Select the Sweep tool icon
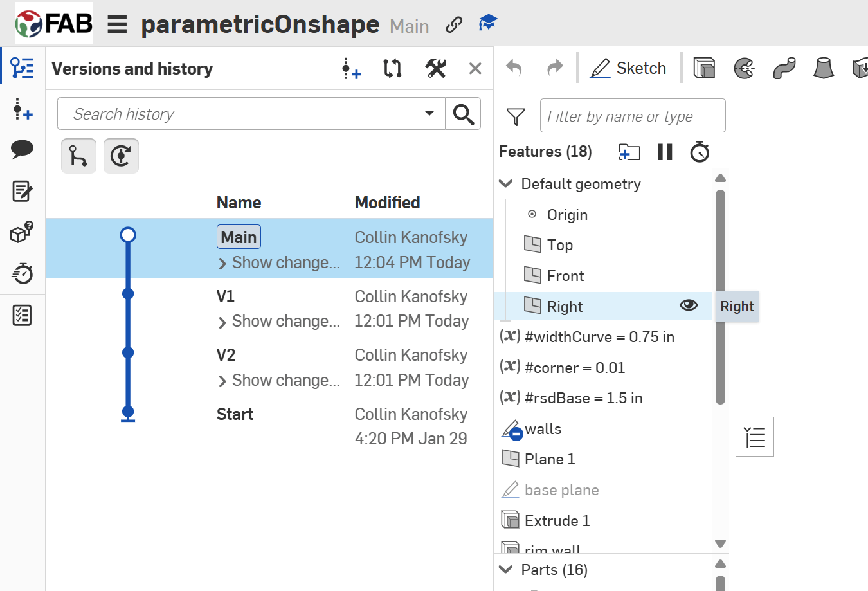 pos(784,68)
